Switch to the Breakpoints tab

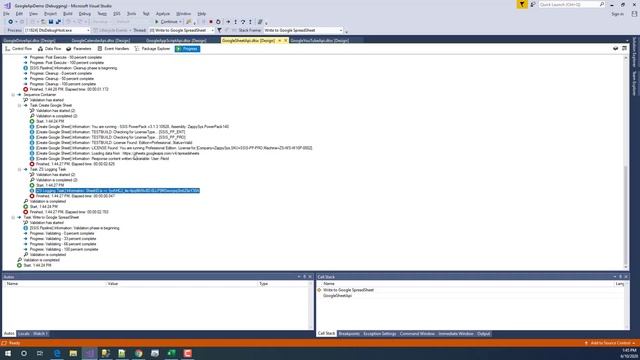(x=349, y=333)
